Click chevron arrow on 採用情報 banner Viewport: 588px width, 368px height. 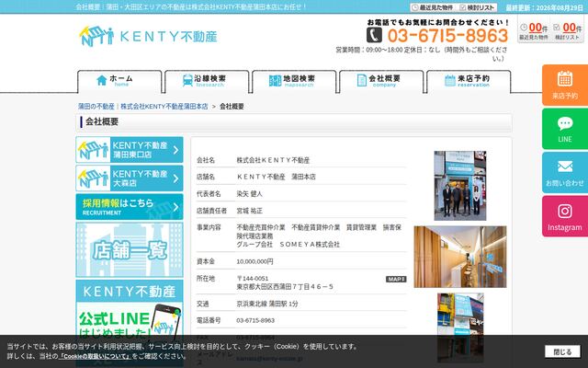[x=175, y=207]
